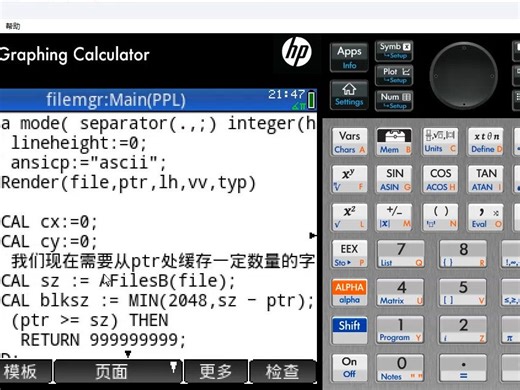Image resolution: width=520 pixels, height=390 pixels.
Task: Go to Home Settings key
Action: (x=349, y=95)
